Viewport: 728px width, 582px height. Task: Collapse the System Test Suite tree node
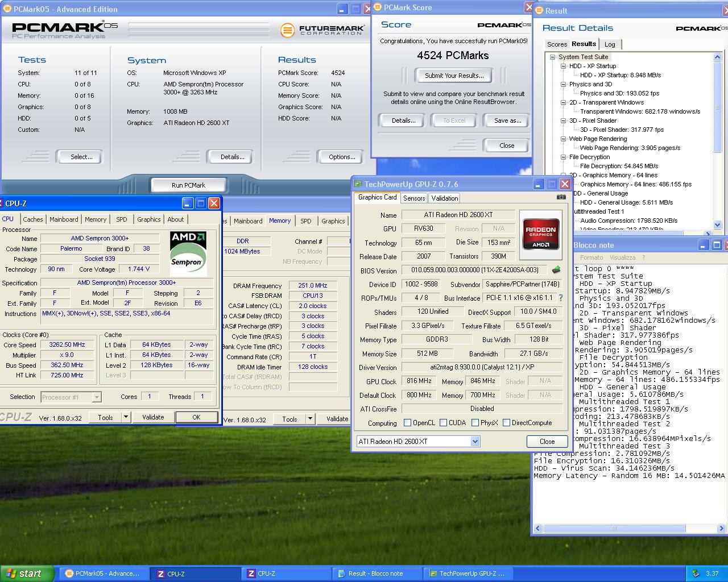552,57
